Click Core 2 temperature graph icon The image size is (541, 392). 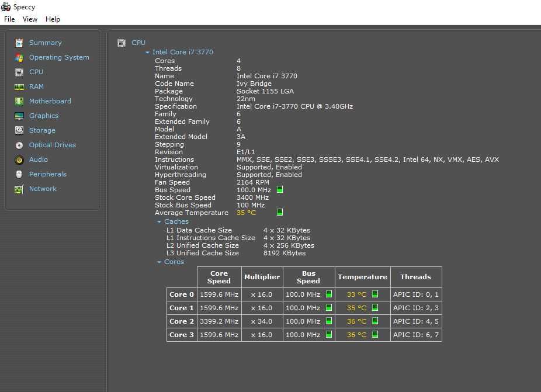[x=375, y=321]
